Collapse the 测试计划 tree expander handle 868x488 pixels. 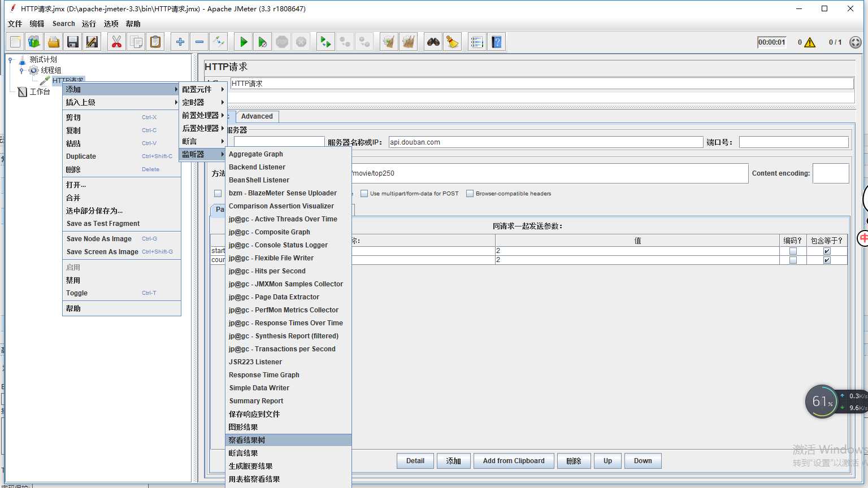coord(11,59)
